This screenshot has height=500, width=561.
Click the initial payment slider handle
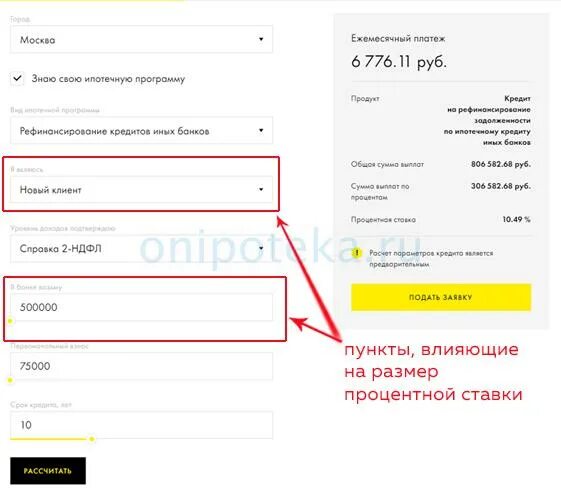[x=10, y=380]
